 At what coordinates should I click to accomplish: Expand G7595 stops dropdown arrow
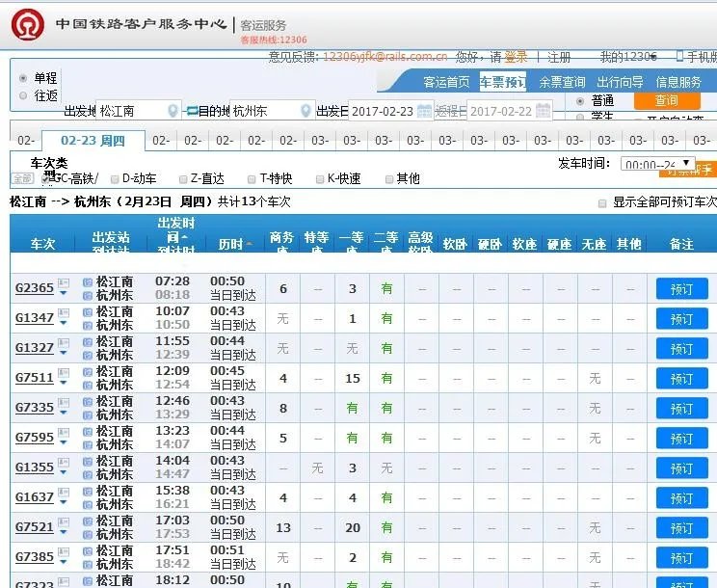coord(64,443)
